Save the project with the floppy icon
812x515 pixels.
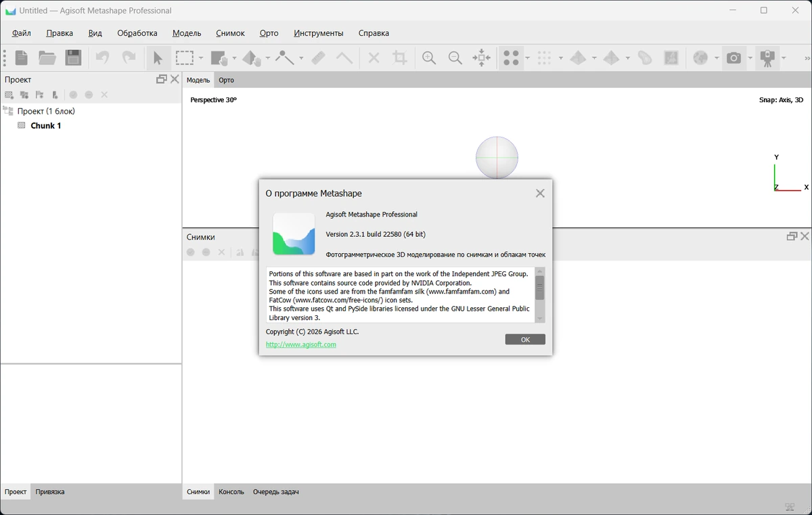[x=73, y=58]
